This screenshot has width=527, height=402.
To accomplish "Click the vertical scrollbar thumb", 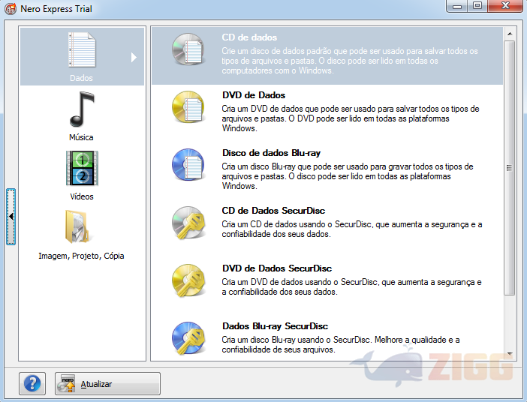I will click(x=510, y=168).
